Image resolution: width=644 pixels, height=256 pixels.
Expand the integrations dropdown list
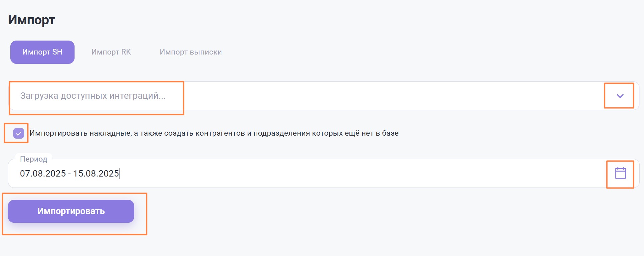pos(620,96)
